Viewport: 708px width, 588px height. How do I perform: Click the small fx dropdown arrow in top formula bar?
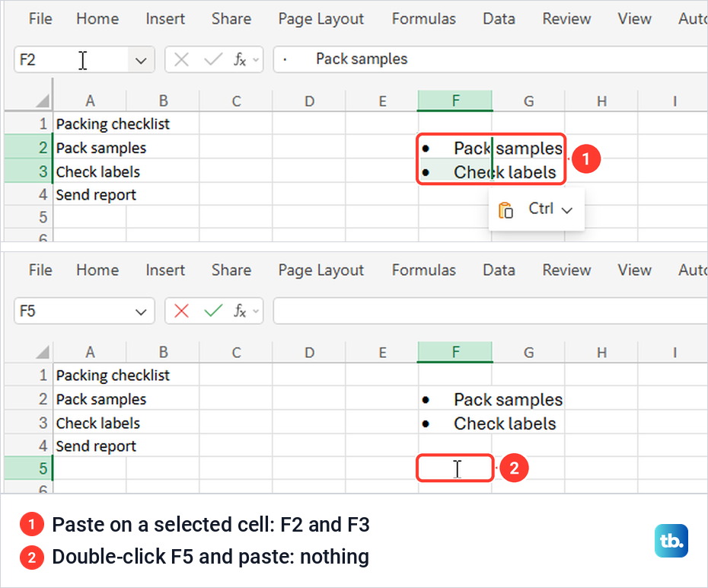point(256,59)
